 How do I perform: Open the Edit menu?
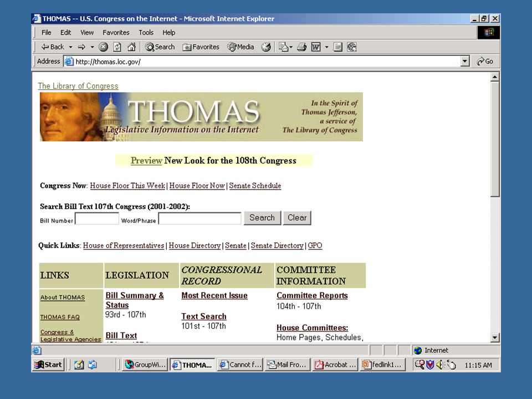(x=65, y=33)
